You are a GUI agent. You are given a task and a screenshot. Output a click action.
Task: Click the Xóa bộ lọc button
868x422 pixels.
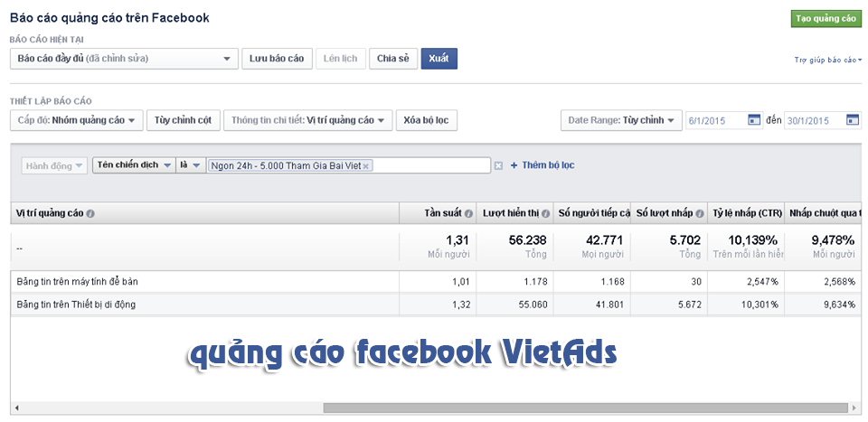426,120
